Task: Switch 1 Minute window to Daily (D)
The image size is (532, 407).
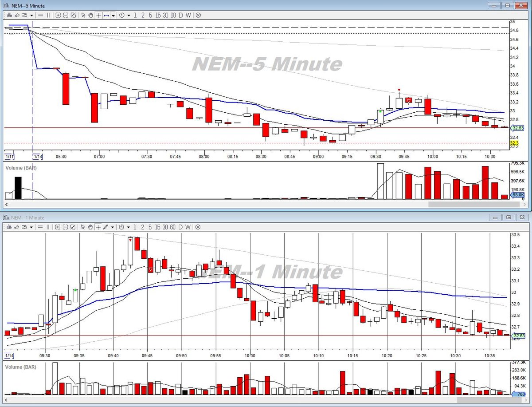Action: pyautogui.click(x=180, y=227)
